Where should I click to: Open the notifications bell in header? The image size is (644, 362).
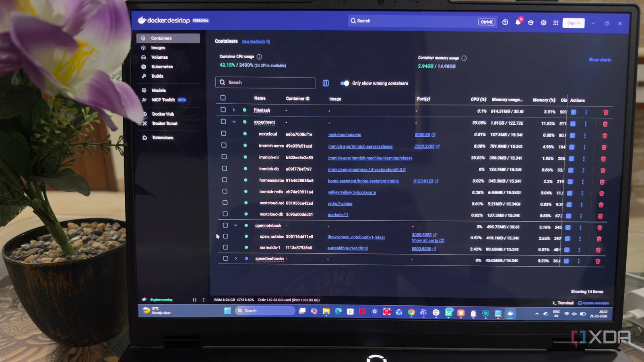click(518, 23)
